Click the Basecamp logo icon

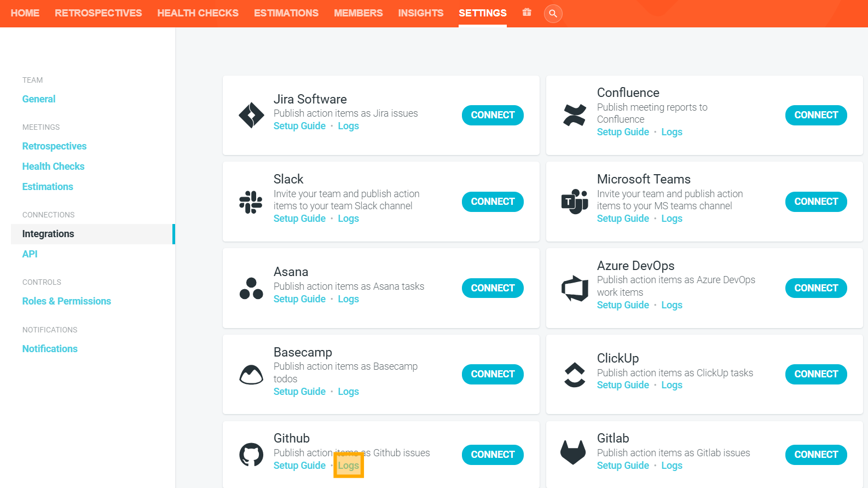[x=251, y=375]
